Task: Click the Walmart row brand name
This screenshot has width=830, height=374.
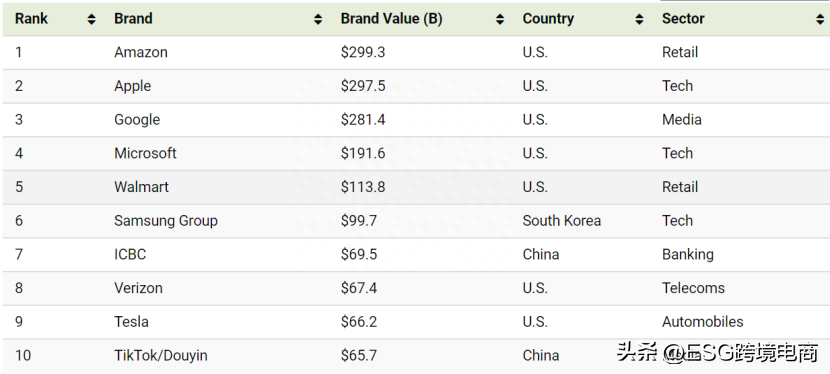Action: click(x=141, y=187)
